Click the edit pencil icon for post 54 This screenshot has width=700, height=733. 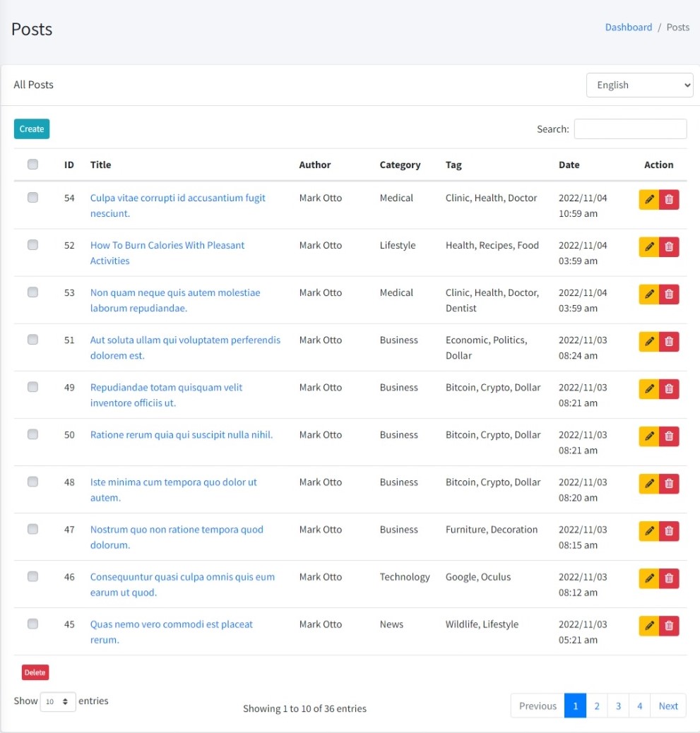click(649, 200)
